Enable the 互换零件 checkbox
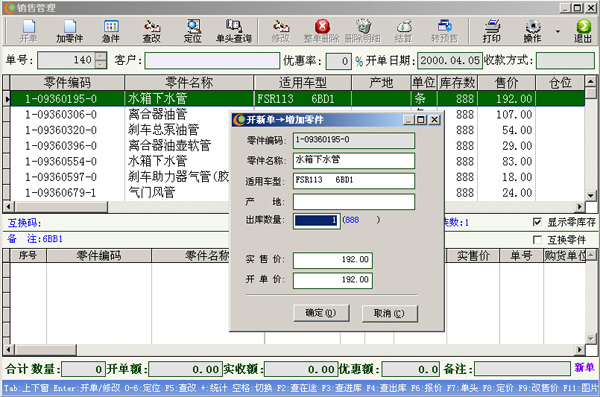The height and width of the screenshot is (397, 600). (x=537, y=240)
